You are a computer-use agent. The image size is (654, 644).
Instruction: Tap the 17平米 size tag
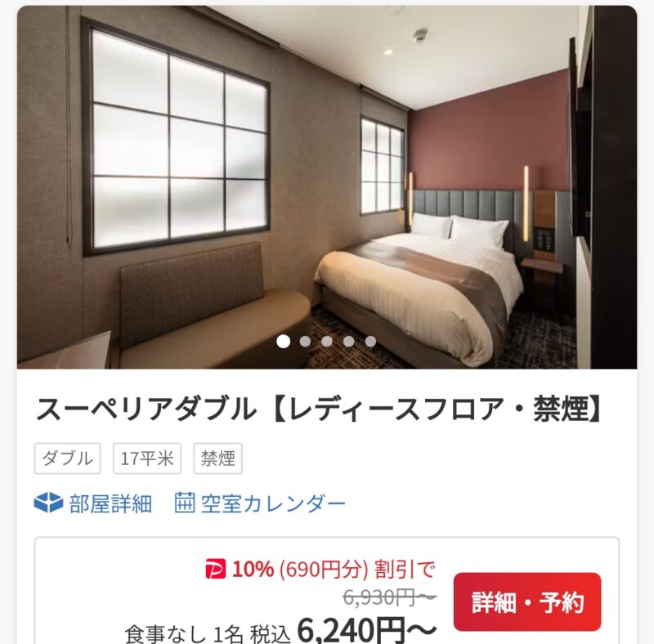(x=147, y=458)
